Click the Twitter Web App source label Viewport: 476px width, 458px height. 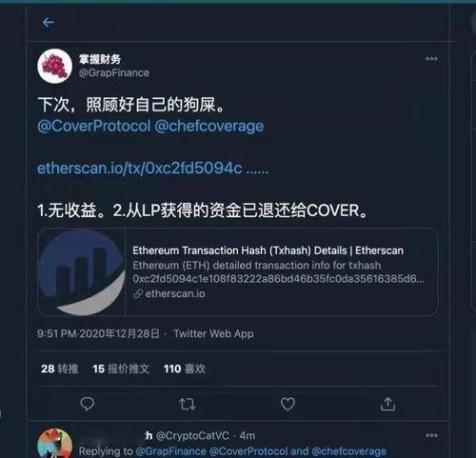(x=213, y=333)
